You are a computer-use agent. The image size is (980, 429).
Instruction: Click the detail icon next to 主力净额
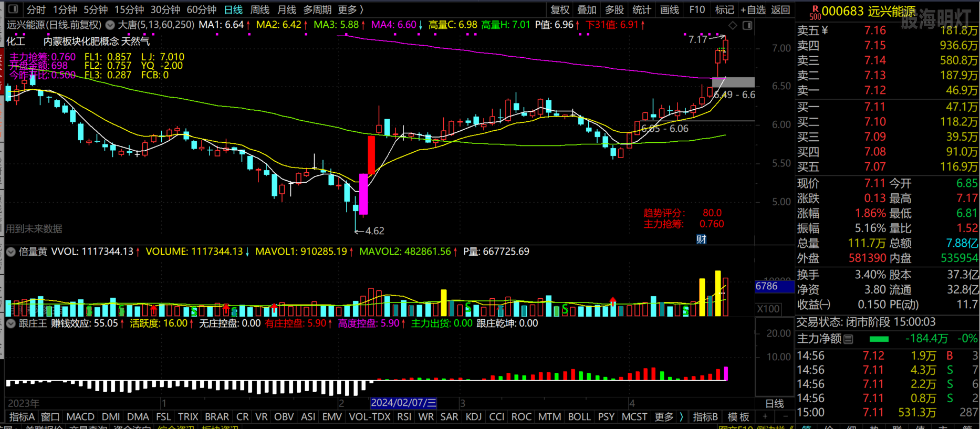click(848, 339)
